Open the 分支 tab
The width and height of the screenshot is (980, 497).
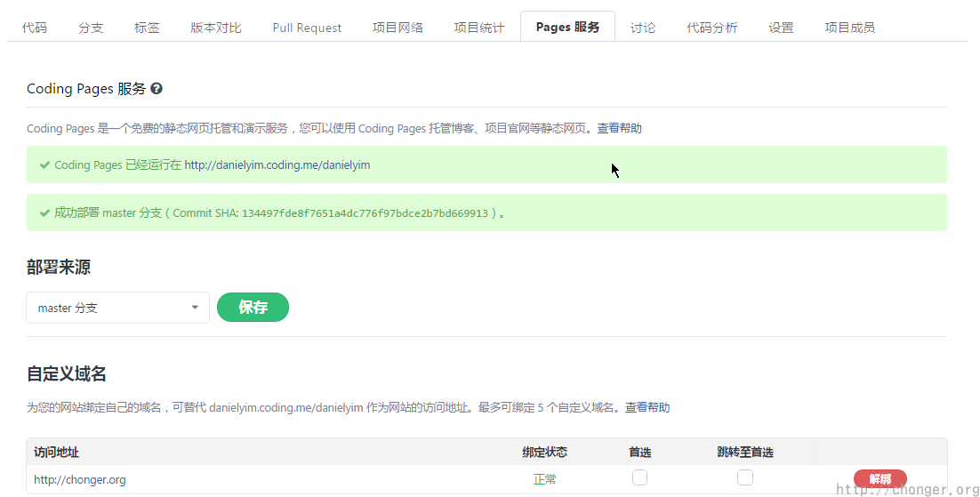[x=91, y=28]
